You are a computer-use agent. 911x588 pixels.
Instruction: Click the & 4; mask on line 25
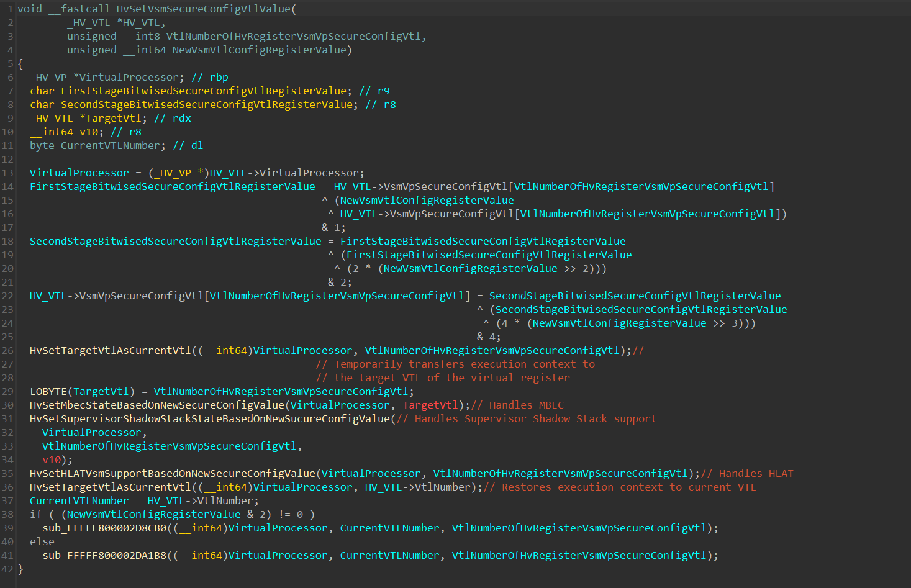tap(489, 337)
